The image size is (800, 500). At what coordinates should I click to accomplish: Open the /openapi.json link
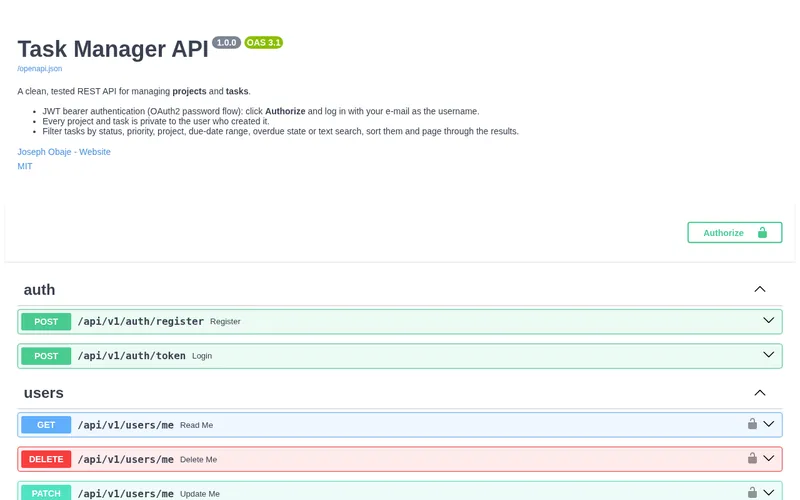(x=40, y=68)
